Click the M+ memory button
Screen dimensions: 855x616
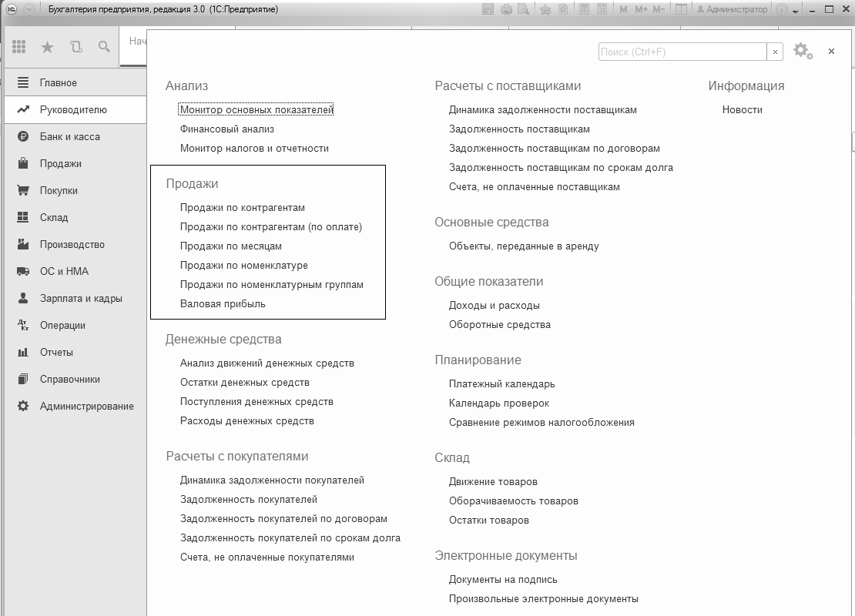(x=641, y=9)
